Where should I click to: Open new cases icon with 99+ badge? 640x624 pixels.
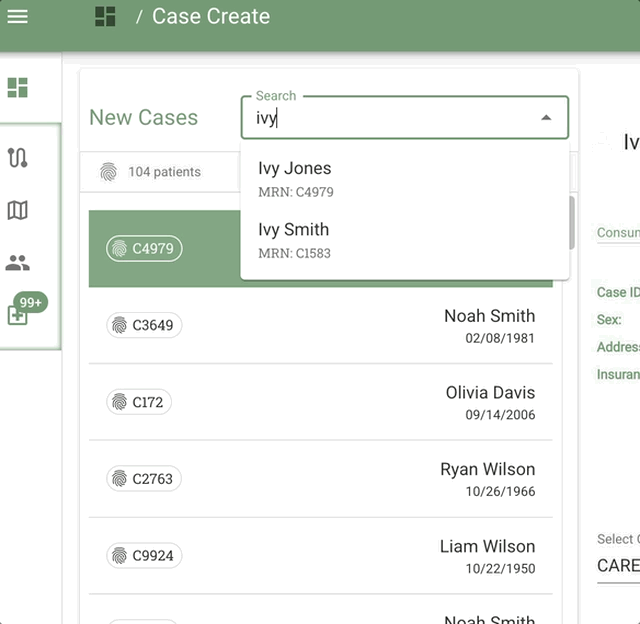18,314
